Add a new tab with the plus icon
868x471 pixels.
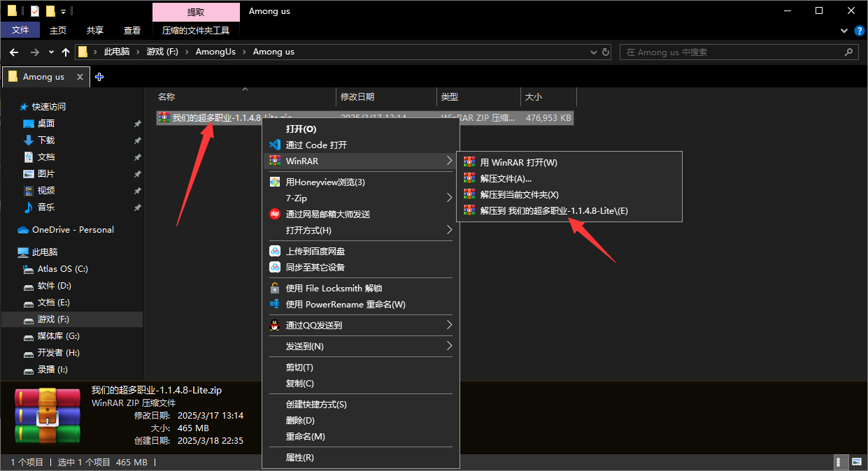[99, 77]
